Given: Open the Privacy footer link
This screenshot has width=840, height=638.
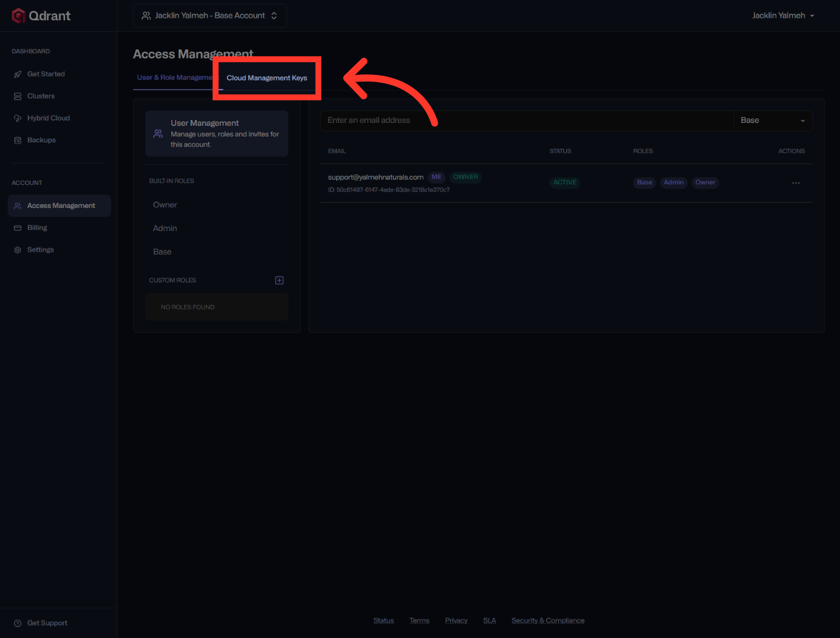Looking at the screenshot, I should pos(456,620).
